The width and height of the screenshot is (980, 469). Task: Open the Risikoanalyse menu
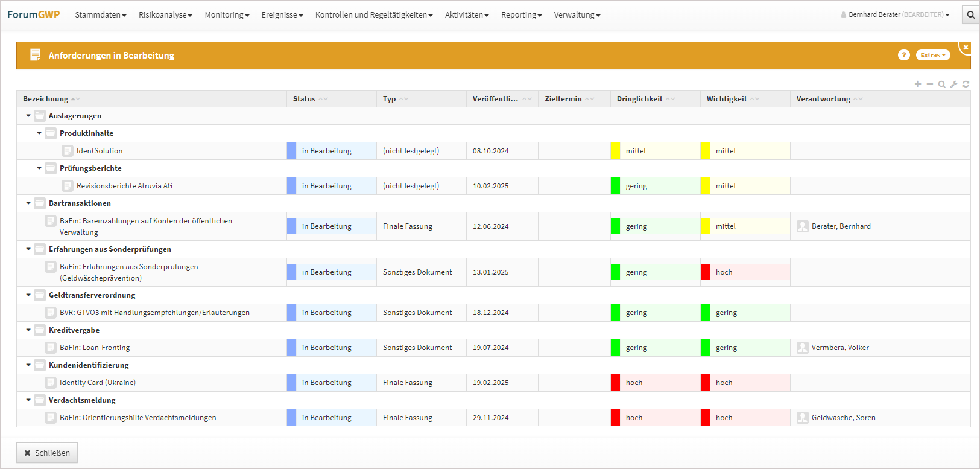pyautogui.click(x=165, y=14)
